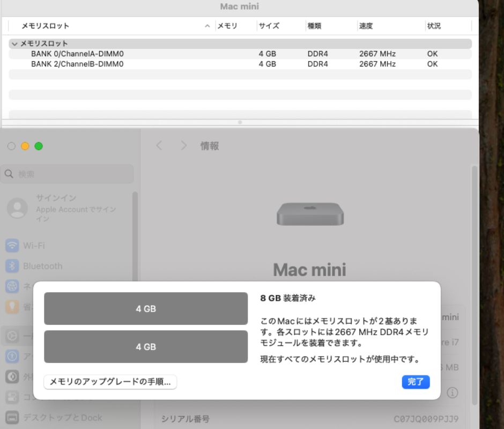The height and width of the screenshot is (429, 504).
Task: Click the sidebar vertical scrollbar
Action: pos(135,236)
